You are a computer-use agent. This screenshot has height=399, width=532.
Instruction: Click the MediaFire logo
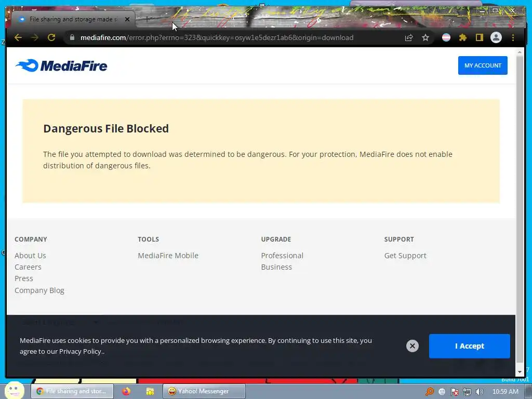pyautogui.click(x=61, y=65)
